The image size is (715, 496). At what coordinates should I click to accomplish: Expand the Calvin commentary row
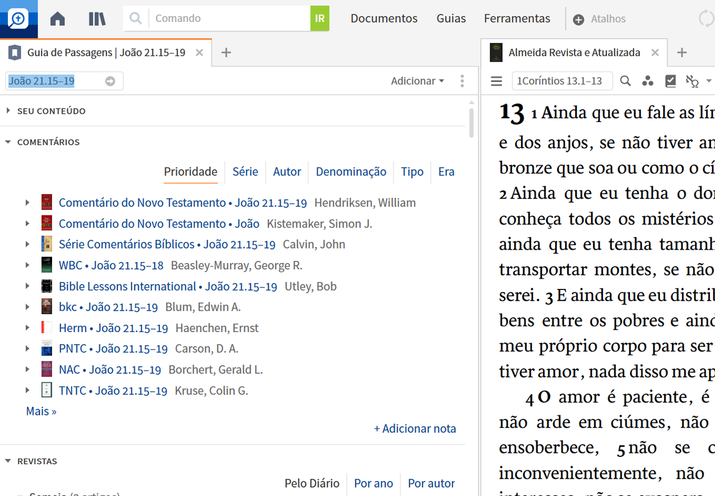[27, 244]
